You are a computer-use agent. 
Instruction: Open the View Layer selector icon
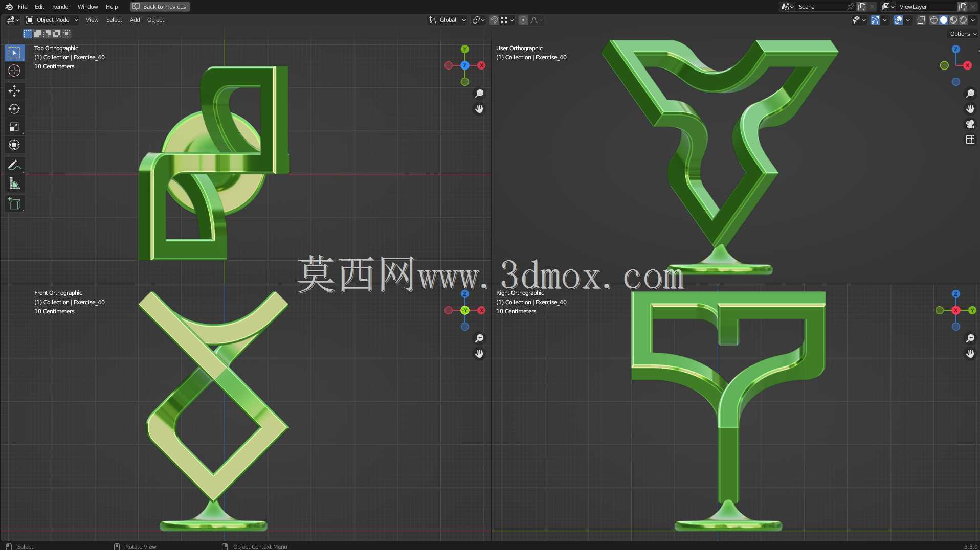888,7
